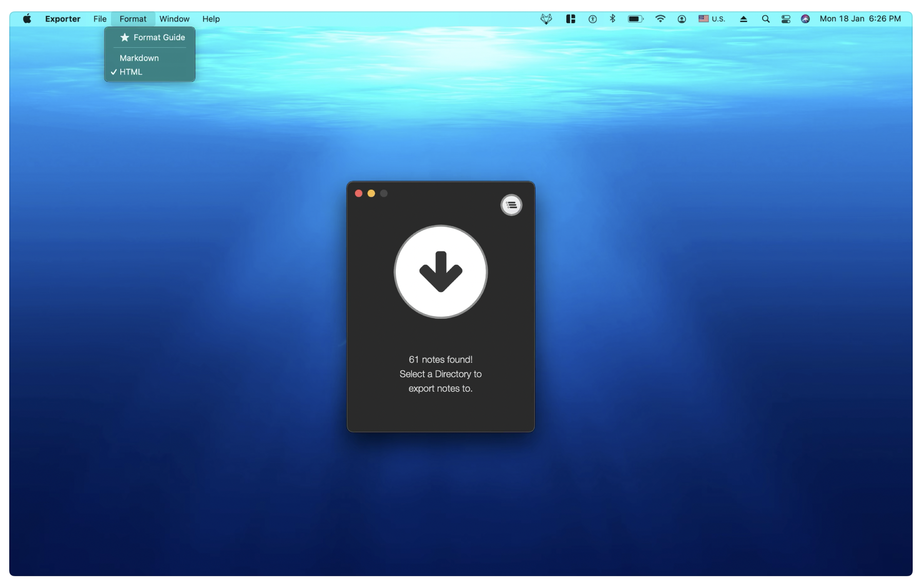Close the open Format menu
Screen dimensions: 924x588
(133, 19)
